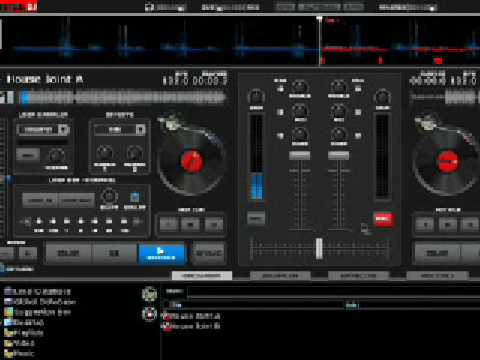Toggle the red lit button under right meter
Screen dimensions: 480x360
tap(383, 220)
